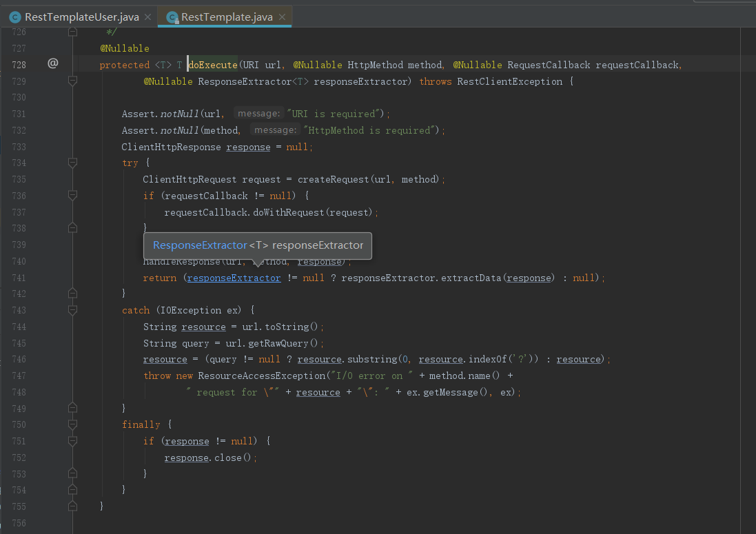
Task: Click the fold end marker at line 738
Action: 73,228
